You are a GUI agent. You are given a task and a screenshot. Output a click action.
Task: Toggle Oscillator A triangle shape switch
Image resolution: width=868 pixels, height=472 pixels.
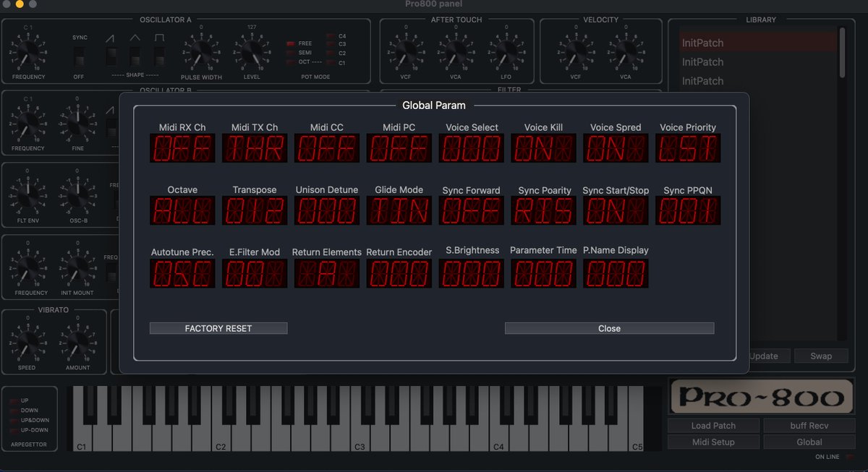pos(135,56)
